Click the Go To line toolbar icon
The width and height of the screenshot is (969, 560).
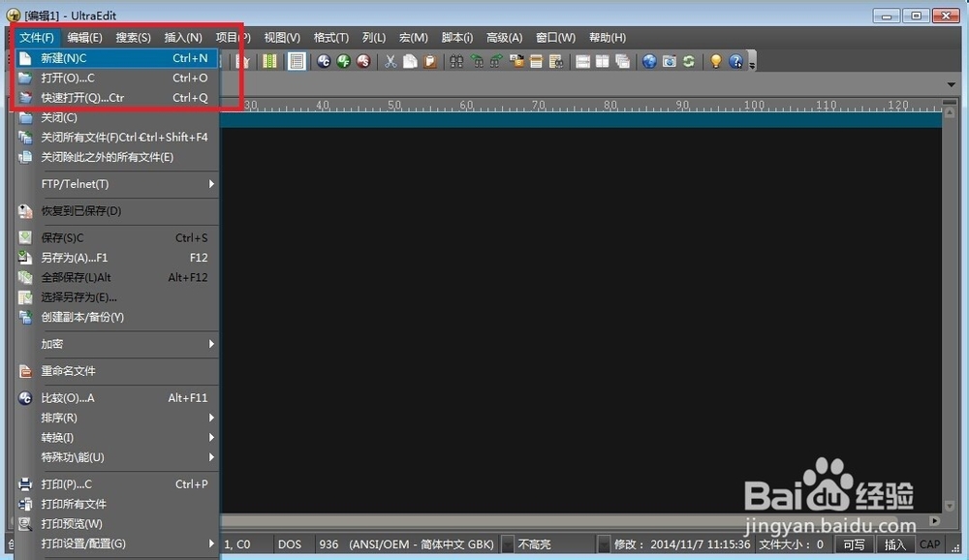(x=537, y=61)
